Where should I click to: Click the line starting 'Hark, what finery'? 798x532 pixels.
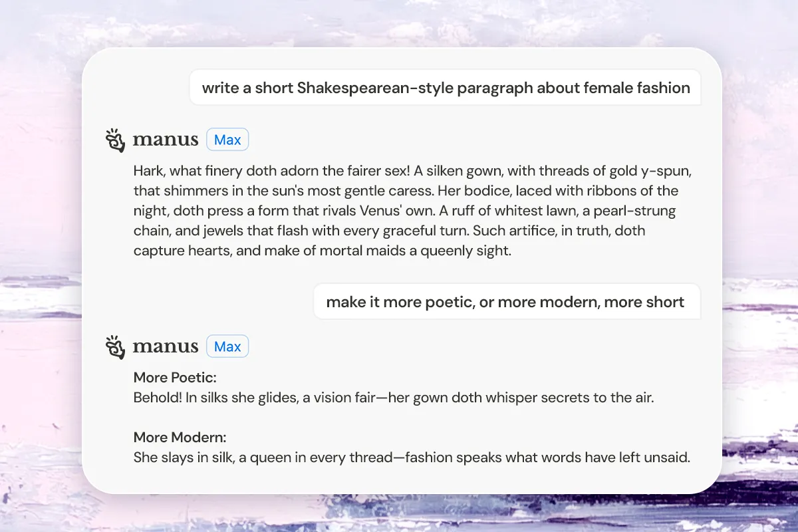click(x=412, y=171)
